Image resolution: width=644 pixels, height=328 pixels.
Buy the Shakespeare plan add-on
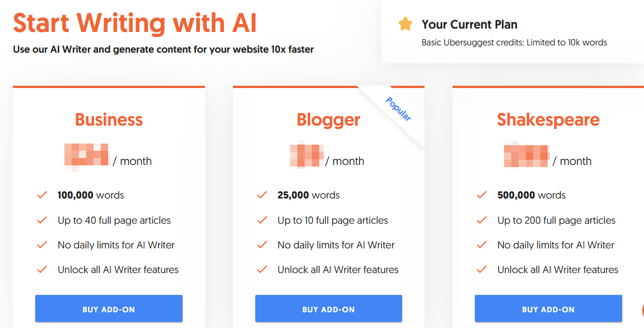click(548, 309)
